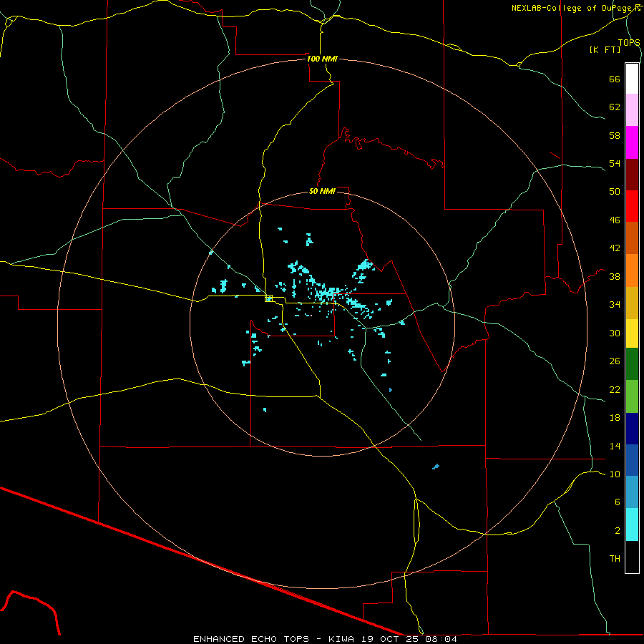Click the black TH threshold swatch
The width and height of the screenshot is (644, 644).
point(632,557)
